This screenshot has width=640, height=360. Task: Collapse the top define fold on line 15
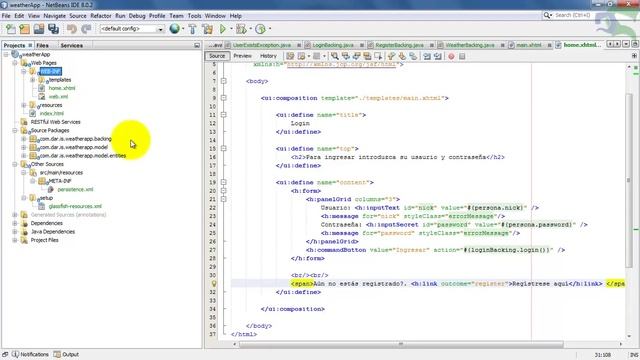tap(224, 149)
